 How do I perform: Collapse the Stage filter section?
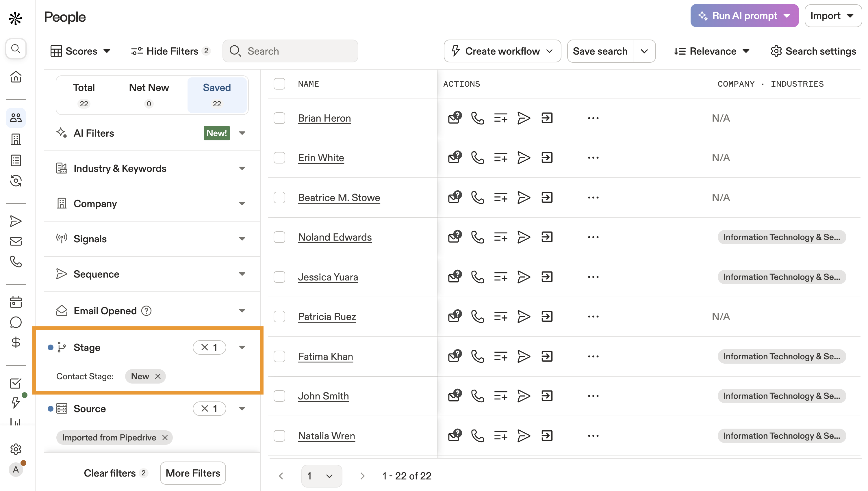coord(242,348)
